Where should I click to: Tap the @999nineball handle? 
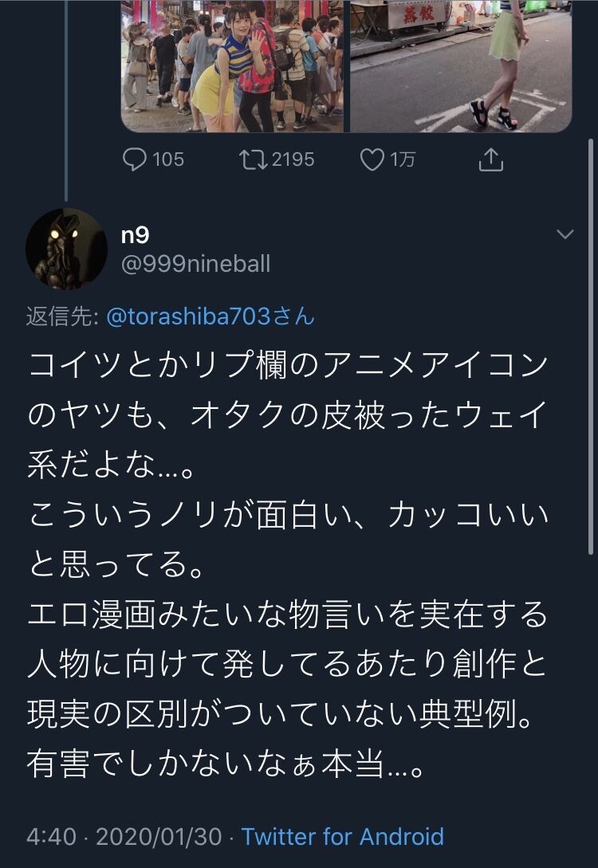pyautogui.click(x=196, y=261)
